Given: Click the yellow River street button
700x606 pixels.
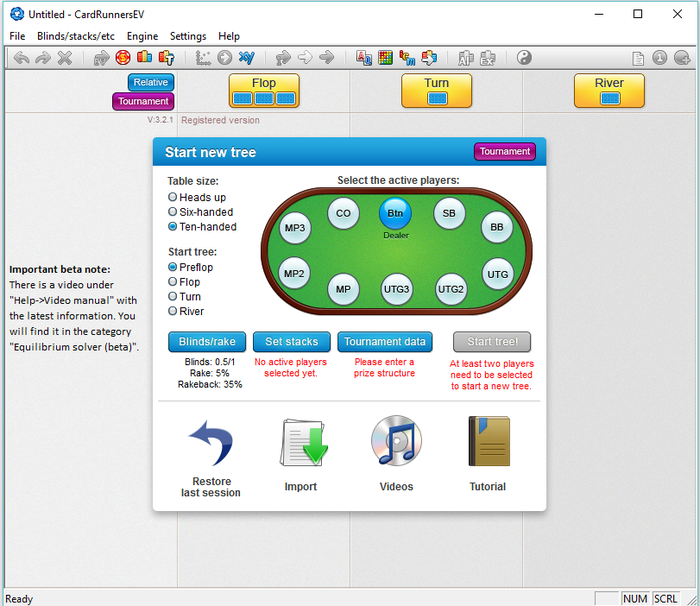Looking at the screenshot, I should tap(609, 91).
